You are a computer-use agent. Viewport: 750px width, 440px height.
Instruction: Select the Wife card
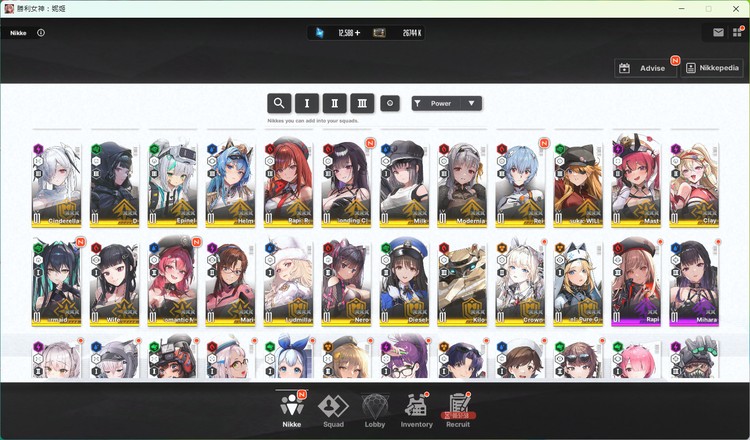pyautogui.click(x=114, y=283)
